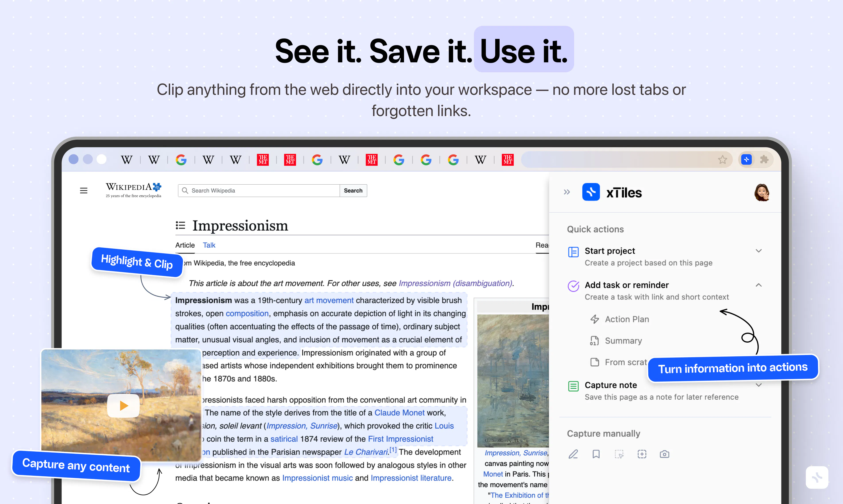This screenshot has height=504, width=843.
Task: Collapse the Add task or reminder section
Action: tap(759, 285)
